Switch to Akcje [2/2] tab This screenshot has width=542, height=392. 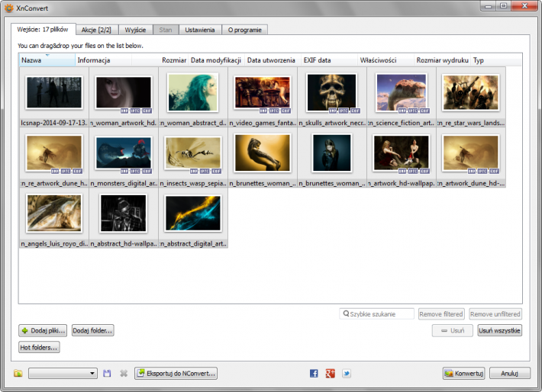(96, 30)
